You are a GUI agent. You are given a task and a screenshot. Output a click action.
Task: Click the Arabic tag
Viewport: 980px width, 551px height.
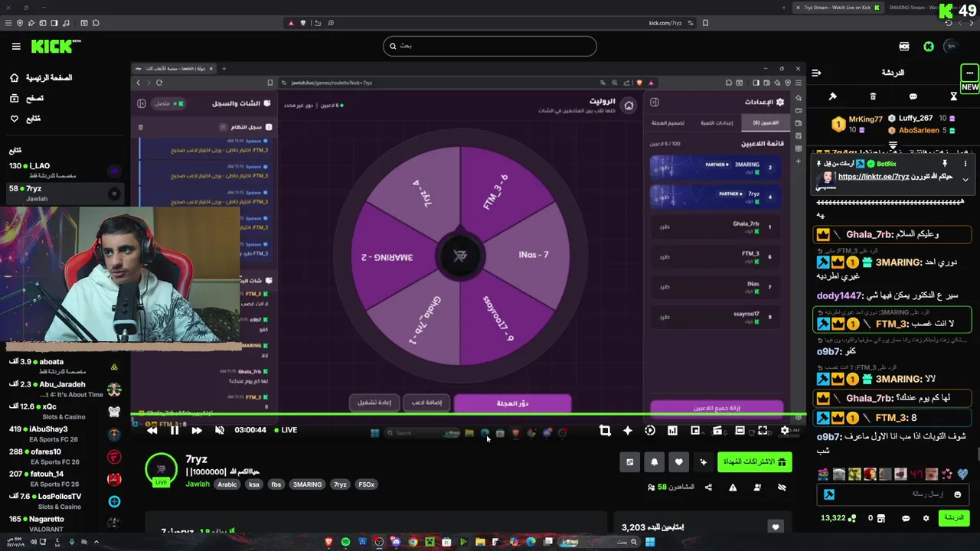[227, 484]
